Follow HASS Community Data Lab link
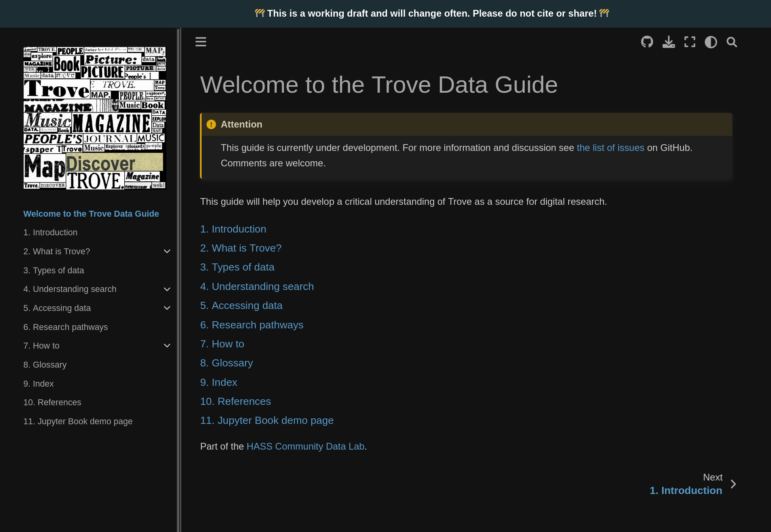Viewport: 771px width, 532px height. (305, 446)
